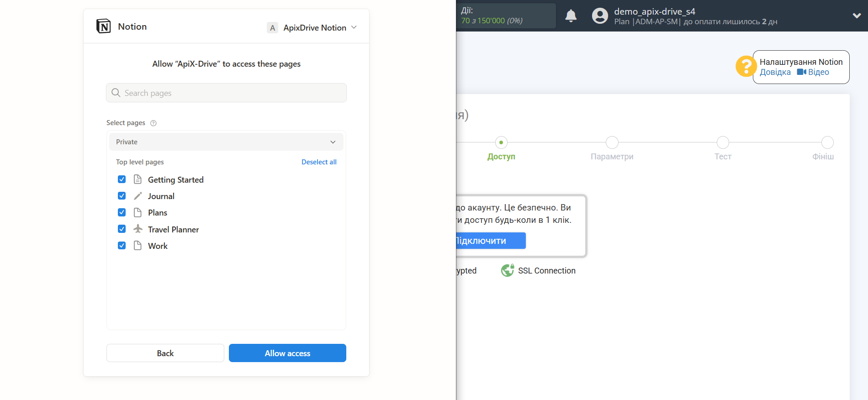Uncheck the Work checkbox

click(122, 246)
